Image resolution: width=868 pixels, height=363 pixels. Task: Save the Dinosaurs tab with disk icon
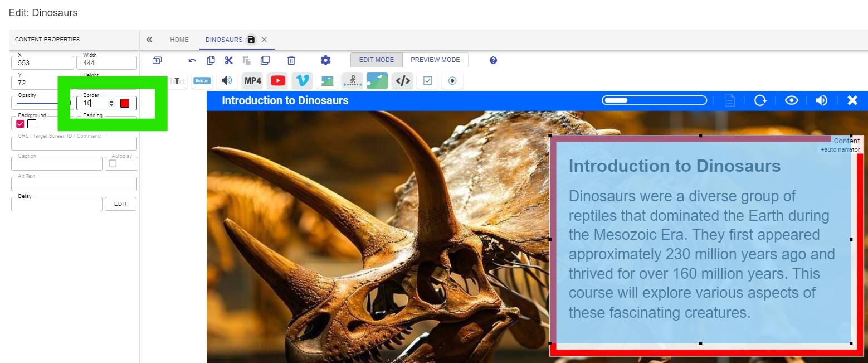[251, 40]
